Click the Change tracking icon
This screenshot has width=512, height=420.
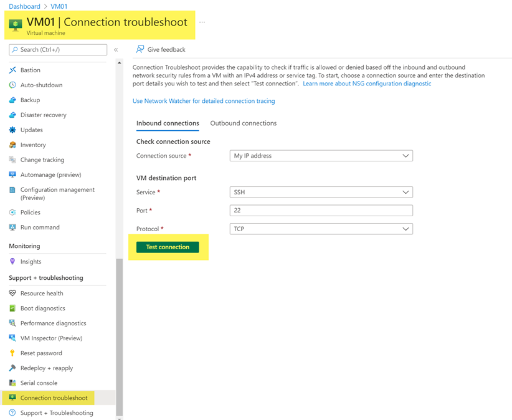[x=12, y=160]
